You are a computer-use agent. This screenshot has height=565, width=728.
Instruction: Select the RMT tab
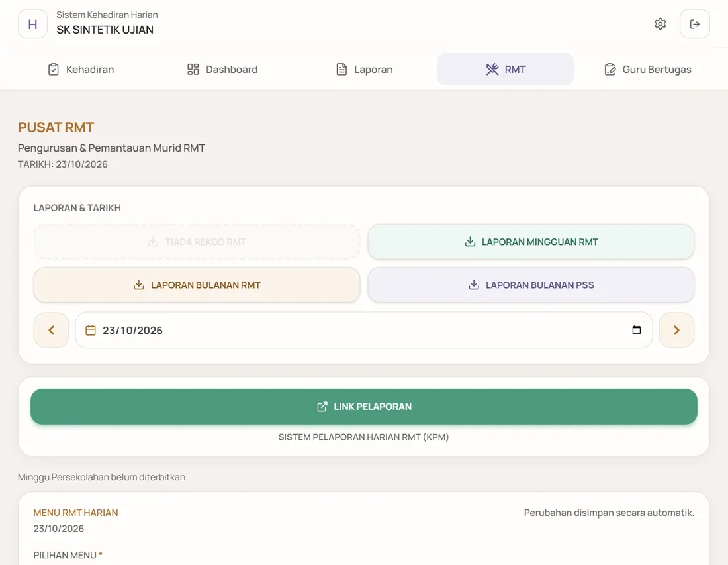tap(506, 70)
